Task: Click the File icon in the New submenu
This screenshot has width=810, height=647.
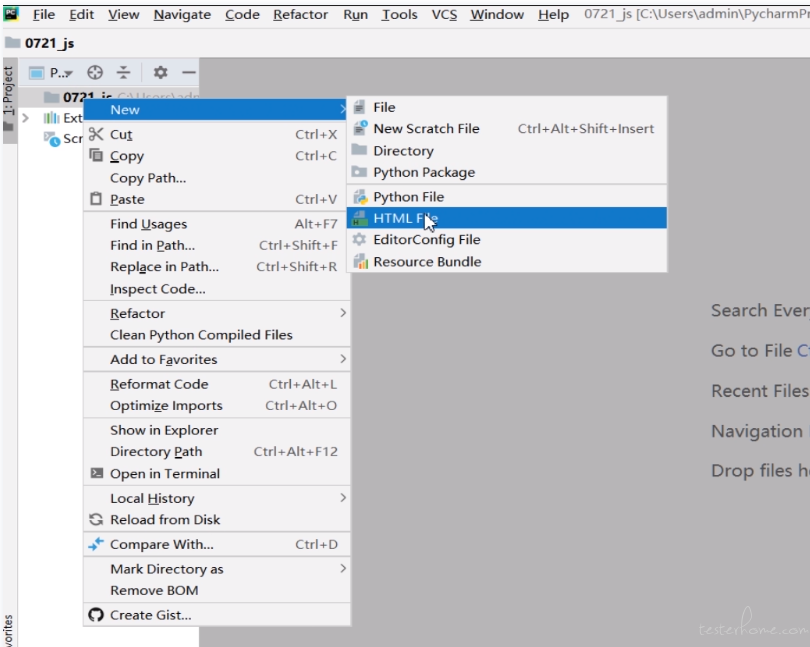Action: [360, 107]
